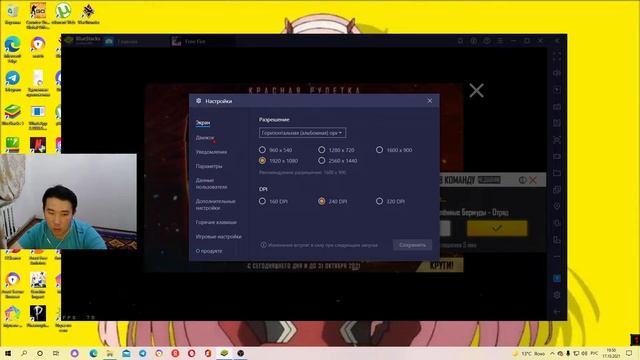Screen dimensions: 640x360
Task: Open the help question-mark icon in title bar
Action: [487, 41]
